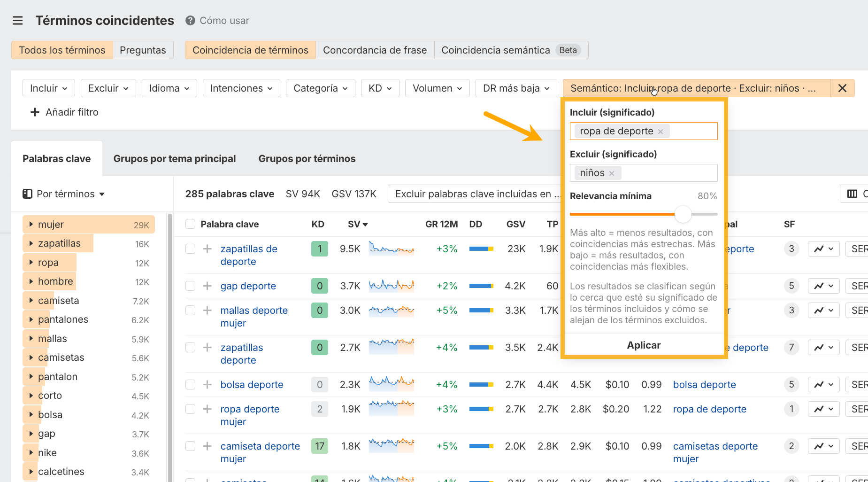This screenshot has width=868, height=482.
Task: Remove the 'ropa de deporte' tag
Action: (661, 132)
